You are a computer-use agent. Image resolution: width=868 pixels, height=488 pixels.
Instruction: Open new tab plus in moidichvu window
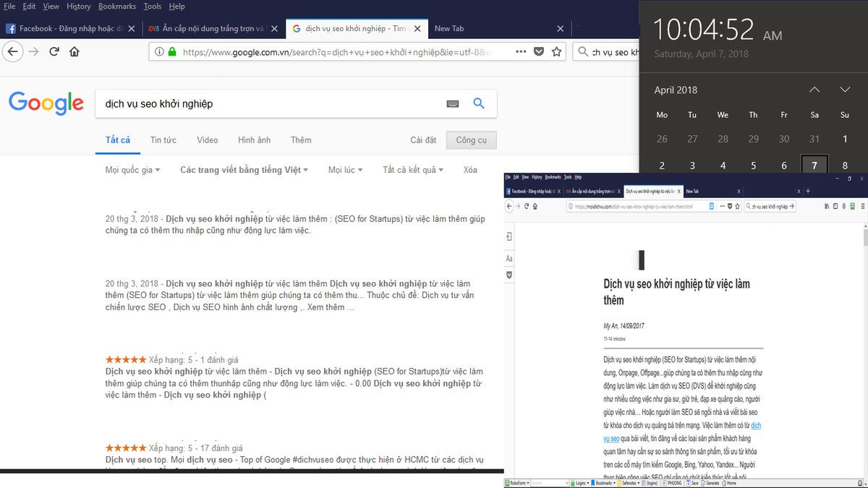[x=808, y=191]
